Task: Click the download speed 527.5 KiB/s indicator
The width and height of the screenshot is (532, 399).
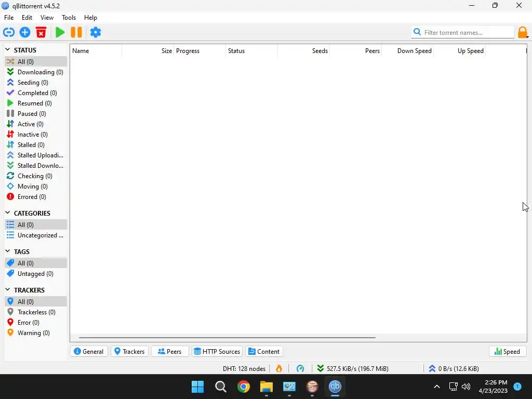Action: click(x=353, y=368)
